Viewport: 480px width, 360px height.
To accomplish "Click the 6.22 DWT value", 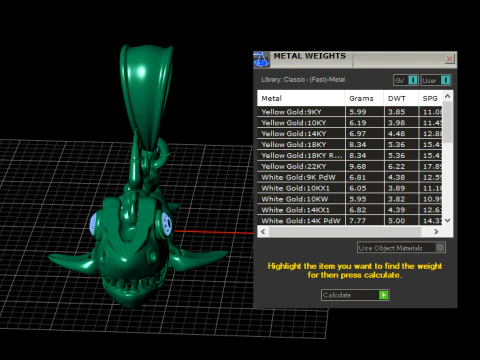I will click(x=396, y=166).
